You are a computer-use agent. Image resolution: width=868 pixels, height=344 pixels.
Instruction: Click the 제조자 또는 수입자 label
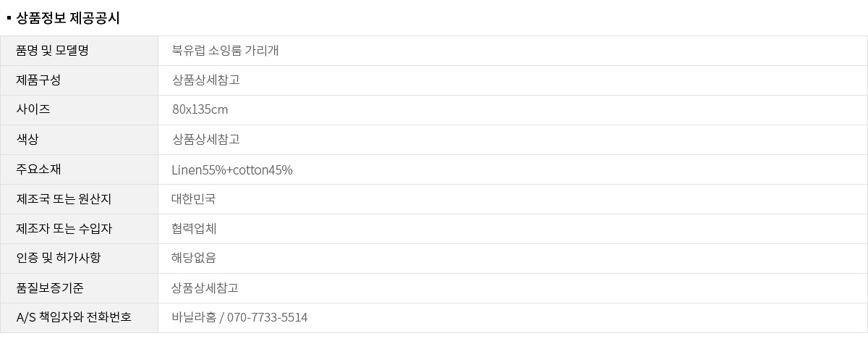click(64, 229)
